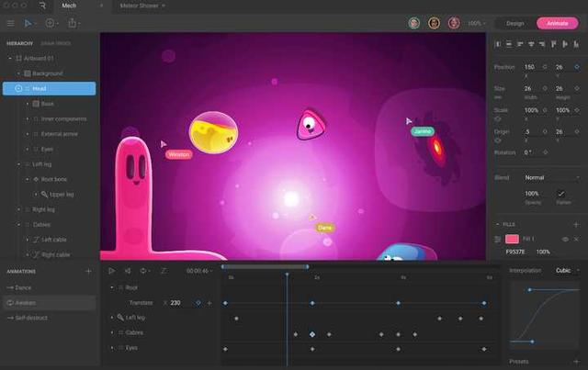588x370 pixels.
Task: Click the add shape plus tool
Action: pos(51,23)
